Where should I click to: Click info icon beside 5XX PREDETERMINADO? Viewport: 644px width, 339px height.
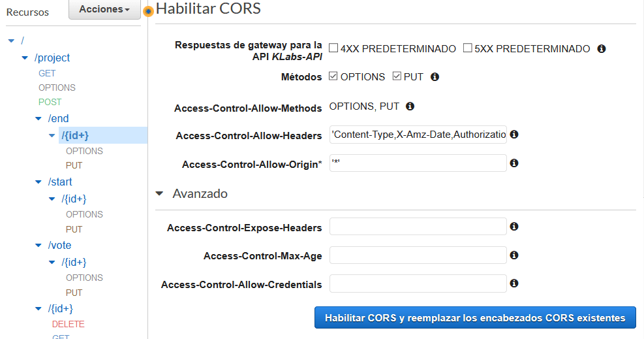click(x=602, y=48)
